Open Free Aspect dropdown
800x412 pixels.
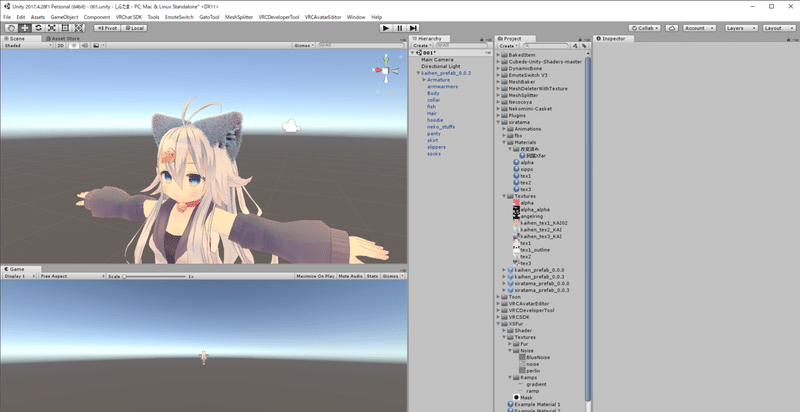(72, 276)
